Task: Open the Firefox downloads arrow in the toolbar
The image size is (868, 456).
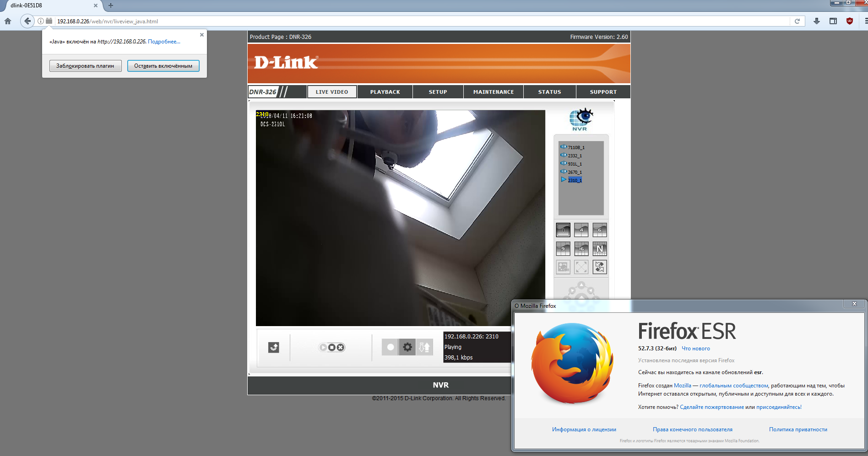Action: click(x=816, y=21)
